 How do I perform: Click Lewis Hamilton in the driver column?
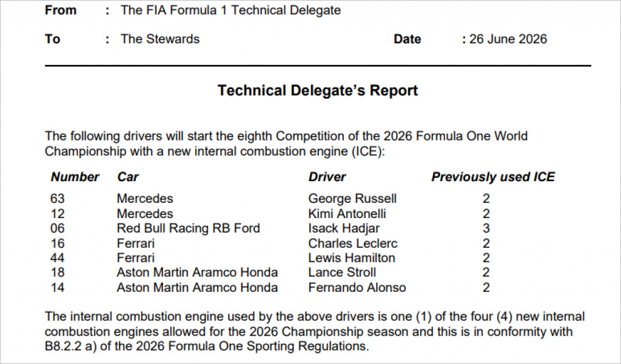tap(352, 258)
